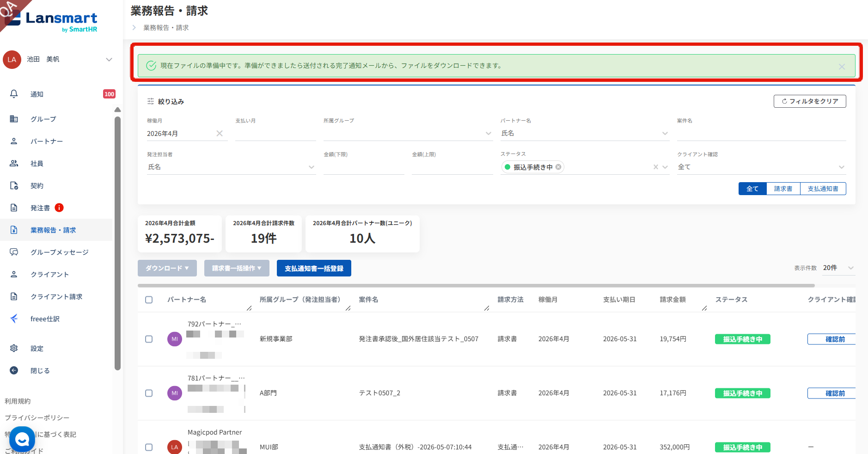Dismiss the green file preparation notification
The image size is (868, 454).
tap(842, 67)
